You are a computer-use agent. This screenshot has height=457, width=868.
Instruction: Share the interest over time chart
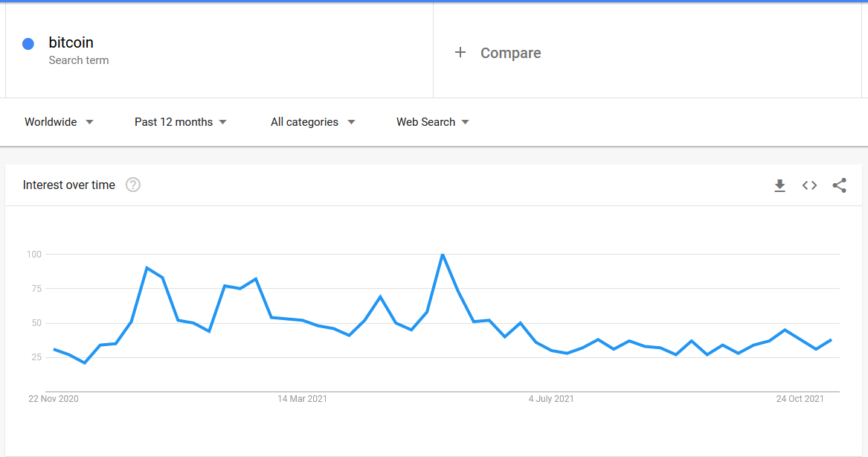coord(839,185)
